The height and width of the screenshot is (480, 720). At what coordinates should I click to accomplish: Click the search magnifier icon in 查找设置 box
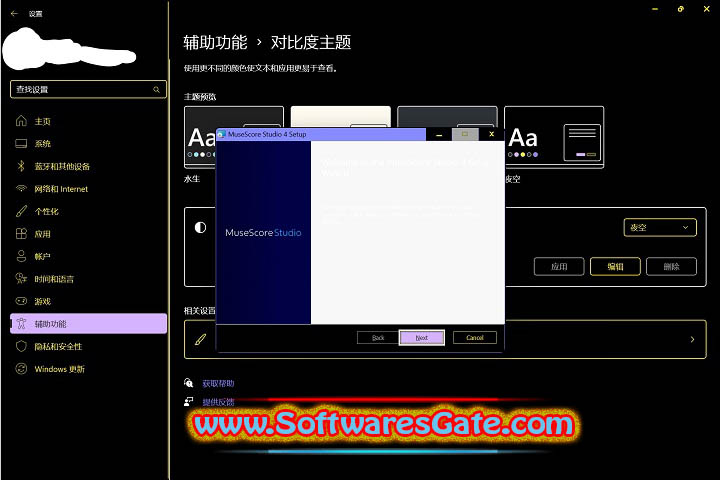pos(157,90)
